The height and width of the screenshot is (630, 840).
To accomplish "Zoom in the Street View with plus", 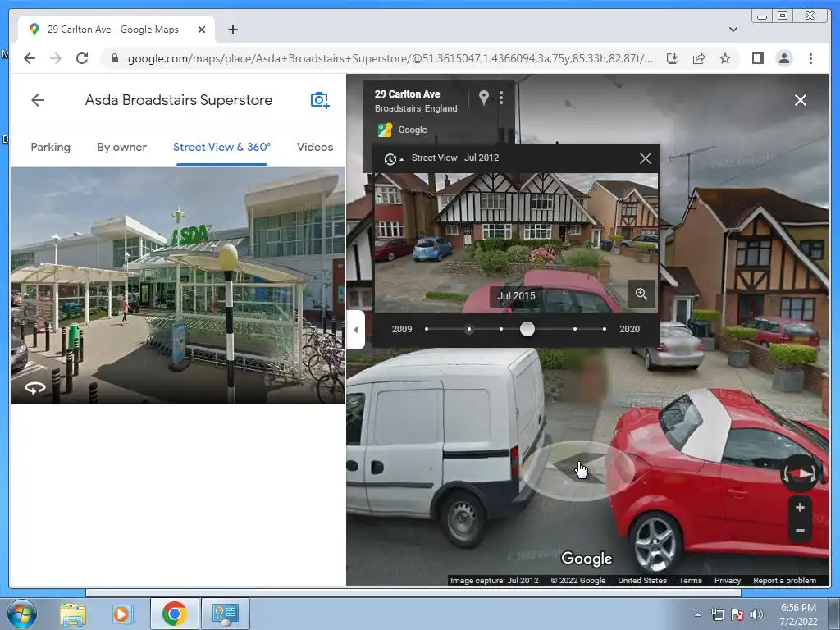I will pyautogui.click(x=800, y=507).
